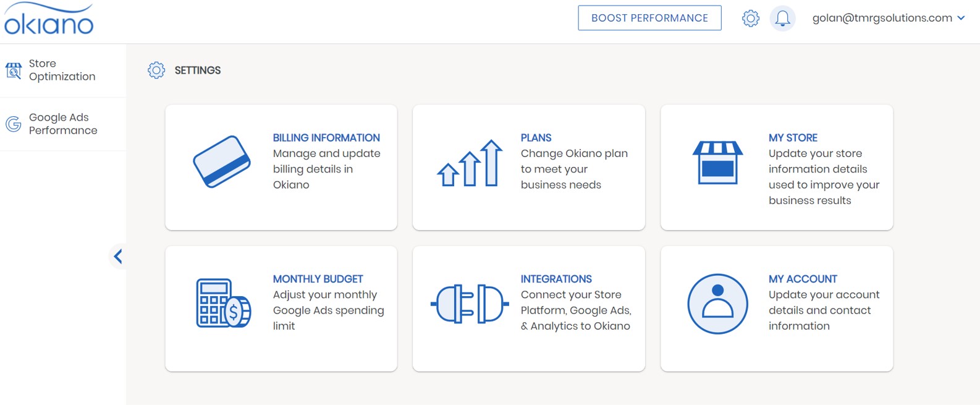Click the storefront My Store icon

717,163
